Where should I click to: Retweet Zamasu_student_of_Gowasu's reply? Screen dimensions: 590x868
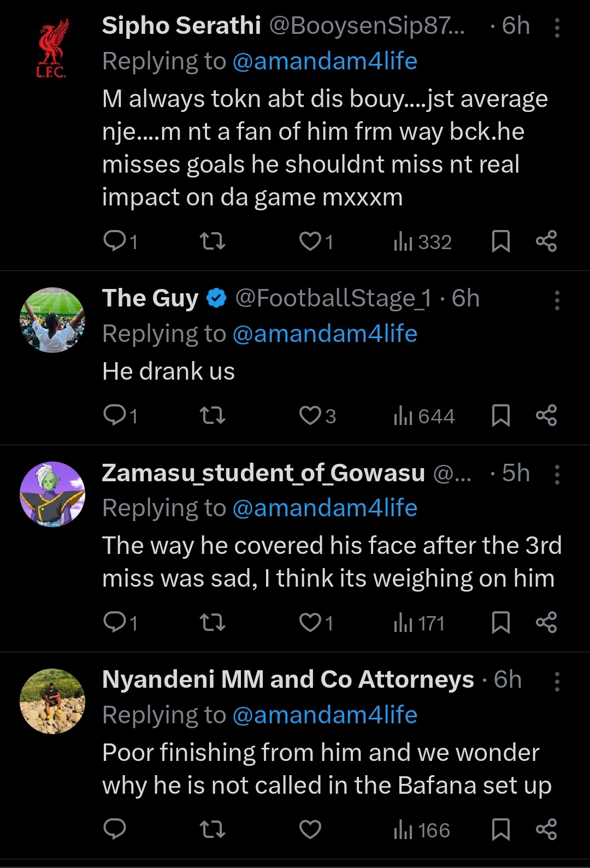tap(213, 622)
